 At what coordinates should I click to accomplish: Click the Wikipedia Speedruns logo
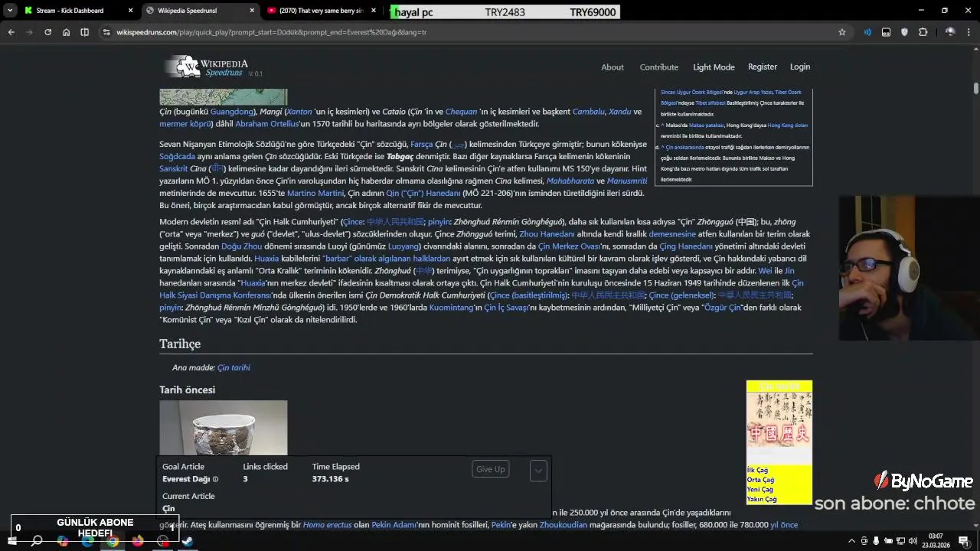tap(213, 67)
